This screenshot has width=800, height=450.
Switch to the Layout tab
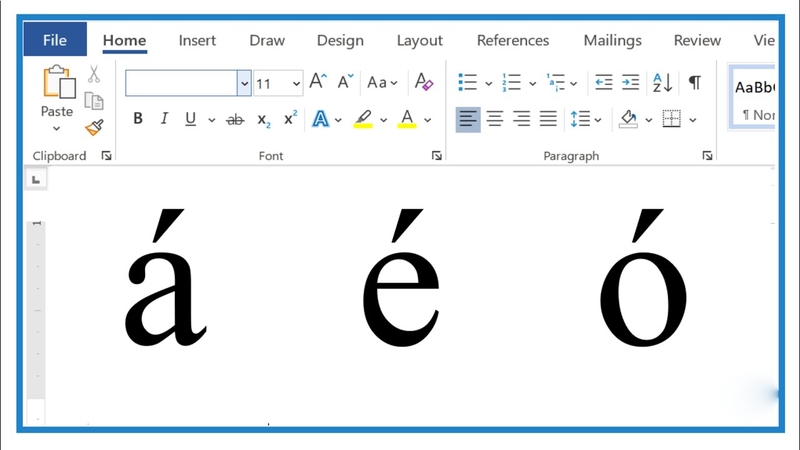click(419, 40)
